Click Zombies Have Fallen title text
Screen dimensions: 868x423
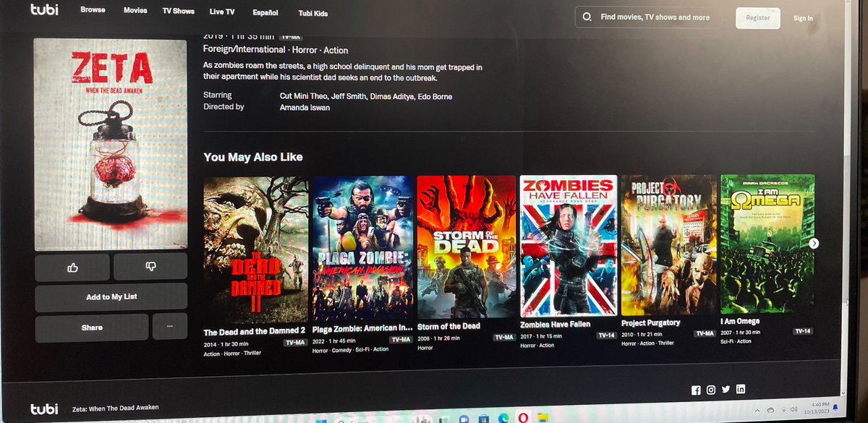pyautogui.click(x=555, y=325)
